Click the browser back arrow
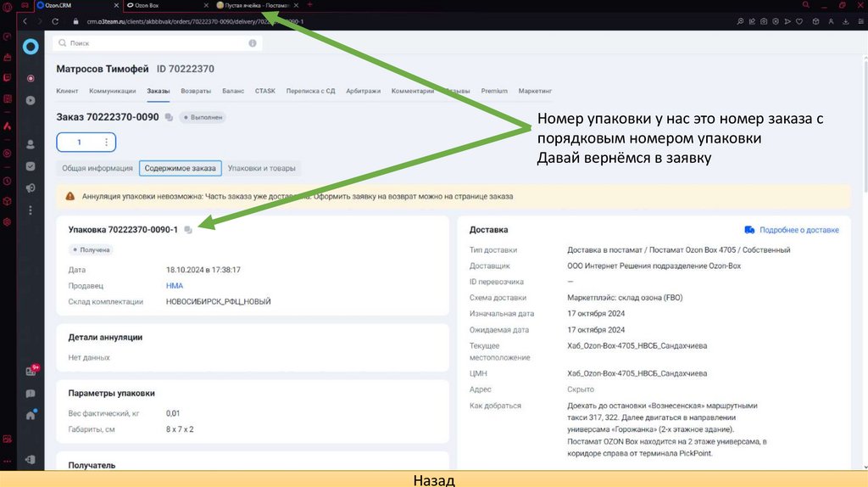The height and width of the screenshot is (487, 868). click(25, 21)
